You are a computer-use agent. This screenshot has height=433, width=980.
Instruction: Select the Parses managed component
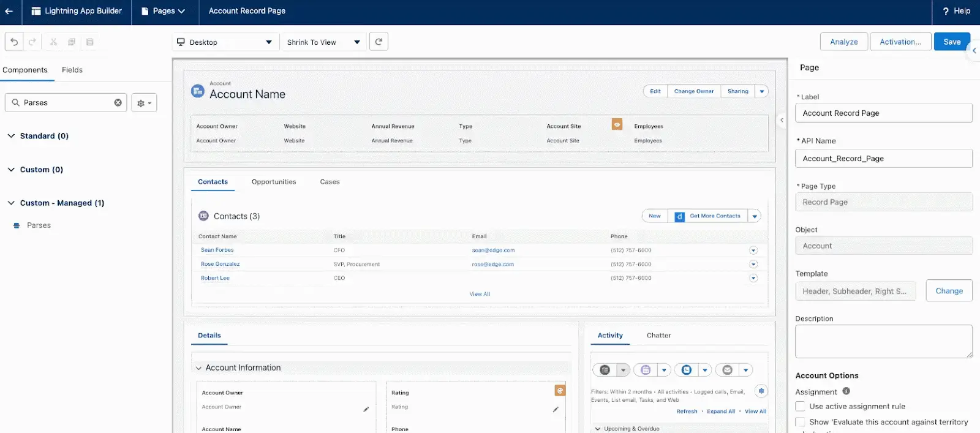pyautogui.click(x=39, y=225)
